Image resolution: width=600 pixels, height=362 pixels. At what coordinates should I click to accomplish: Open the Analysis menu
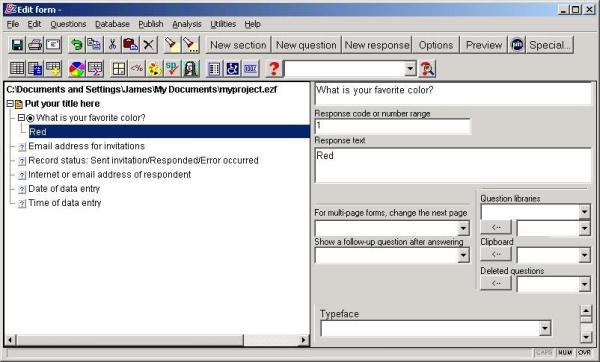[187, 24]
